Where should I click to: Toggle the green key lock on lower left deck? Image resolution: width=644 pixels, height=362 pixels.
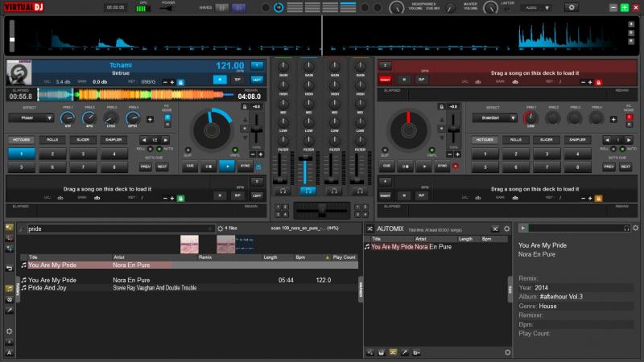tap(180, 198)
